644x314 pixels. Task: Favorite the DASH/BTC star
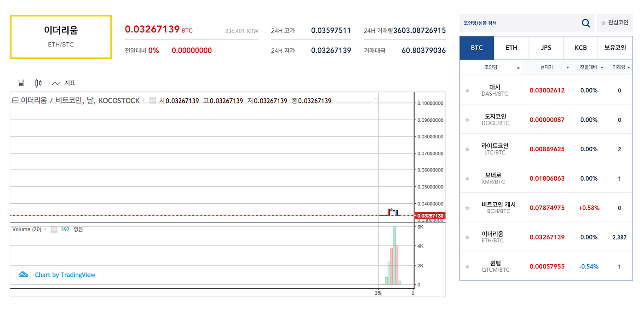(x=467, y=91)
